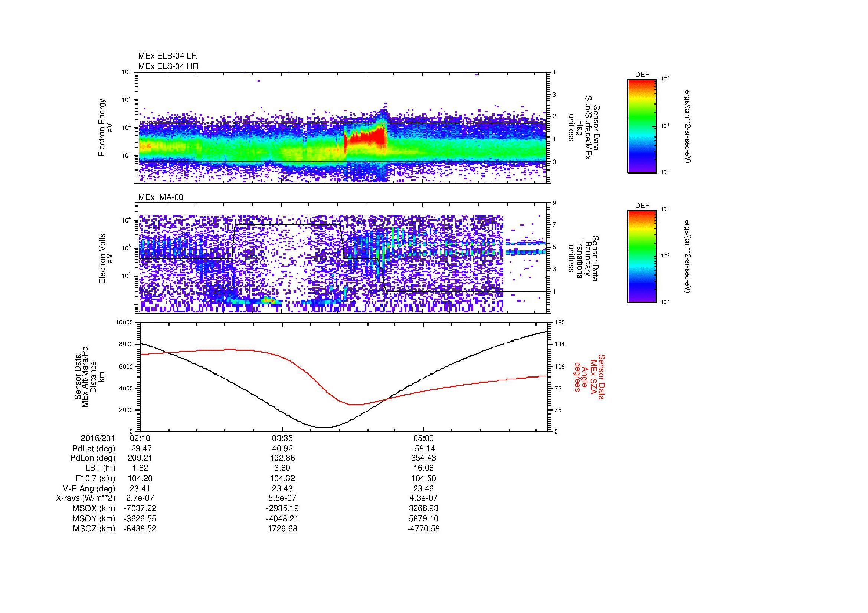The height and width of the screenshot is (613, 868).
Task: Click the MSOX (km) row label
Action: pos(94,508)
